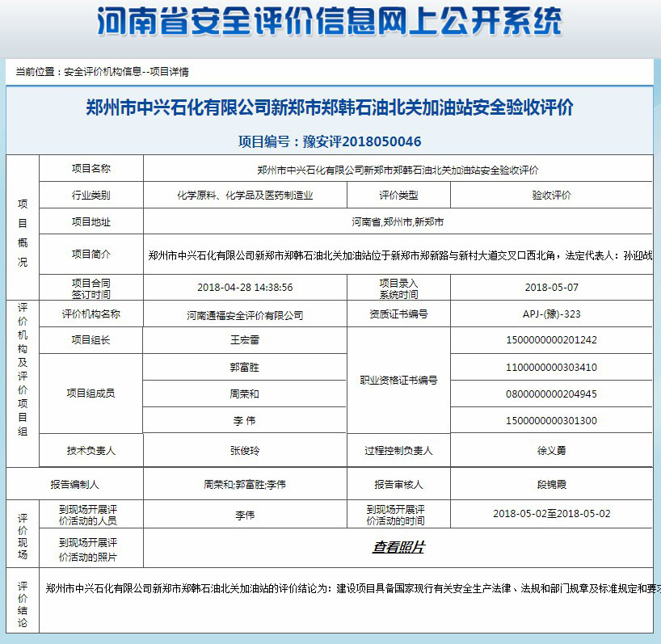Select certificate number 0800000000204945
The width and height of the screenshot is (661, 644).
[x=551, y=394]
